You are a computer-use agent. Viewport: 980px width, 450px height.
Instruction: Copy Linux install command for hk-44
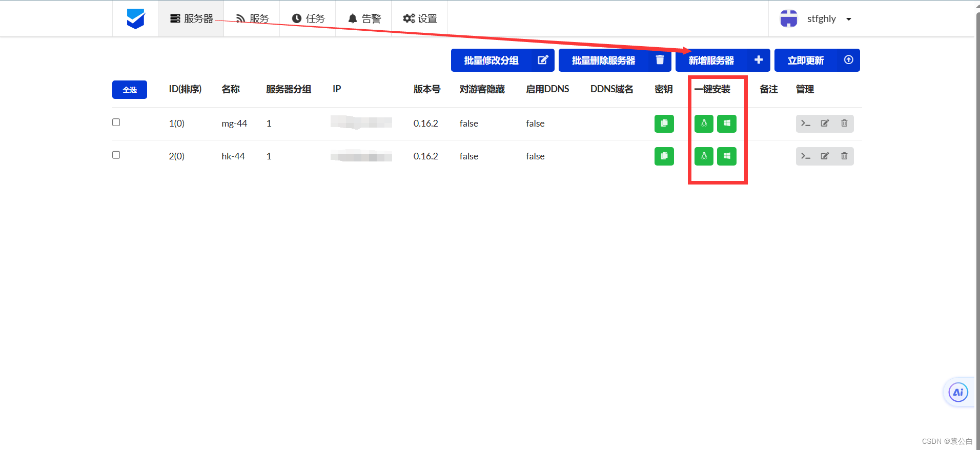(x=704, y=156)
